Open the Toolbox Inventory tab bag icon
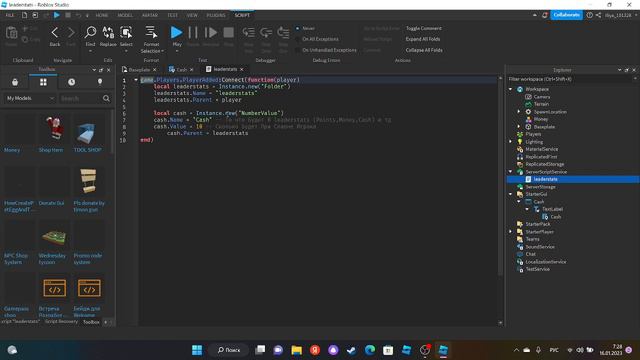 [15, 82]
